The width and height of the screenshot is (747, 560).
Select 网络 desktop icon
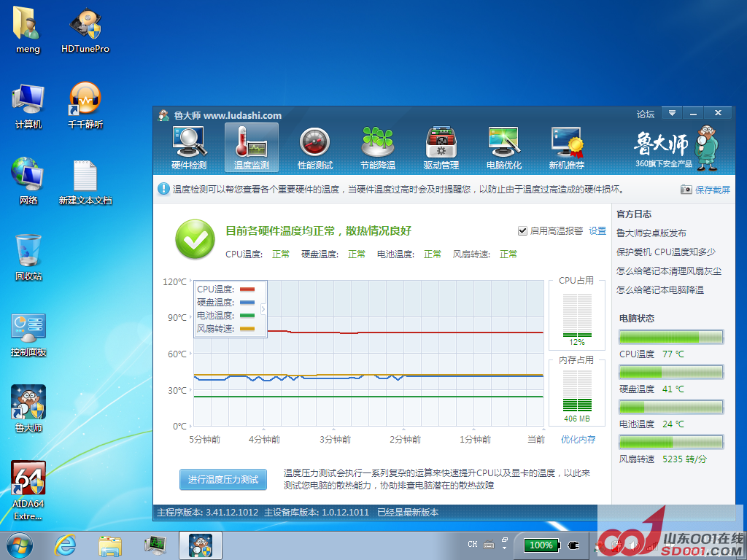point(28,182)
